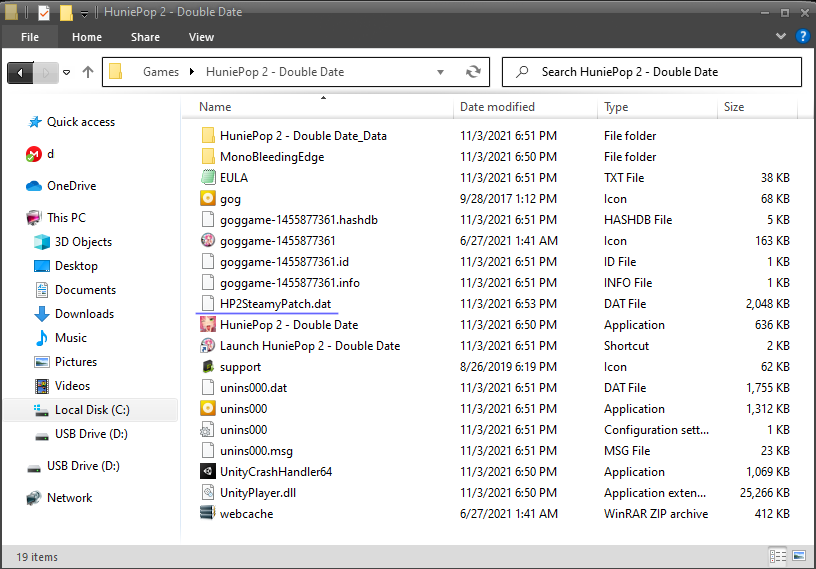Select unins000.msg file
The height and width of the screenshot is (569, 816).
click(x=256, y=450)
